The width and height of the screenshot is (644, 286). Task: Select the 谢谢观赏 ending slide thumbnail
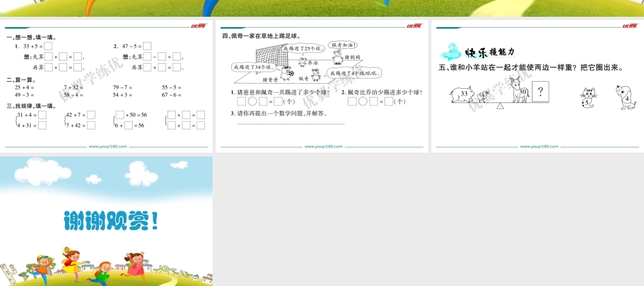coord(106,221)
